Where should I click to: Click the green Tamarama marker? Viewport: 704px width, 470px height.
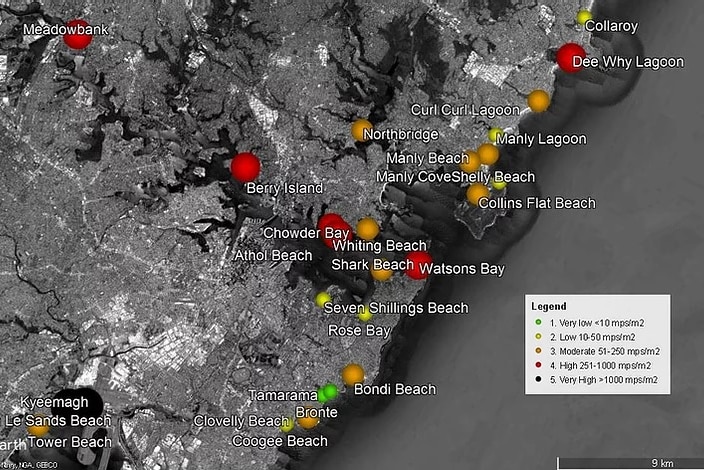(x=330, y=391)
